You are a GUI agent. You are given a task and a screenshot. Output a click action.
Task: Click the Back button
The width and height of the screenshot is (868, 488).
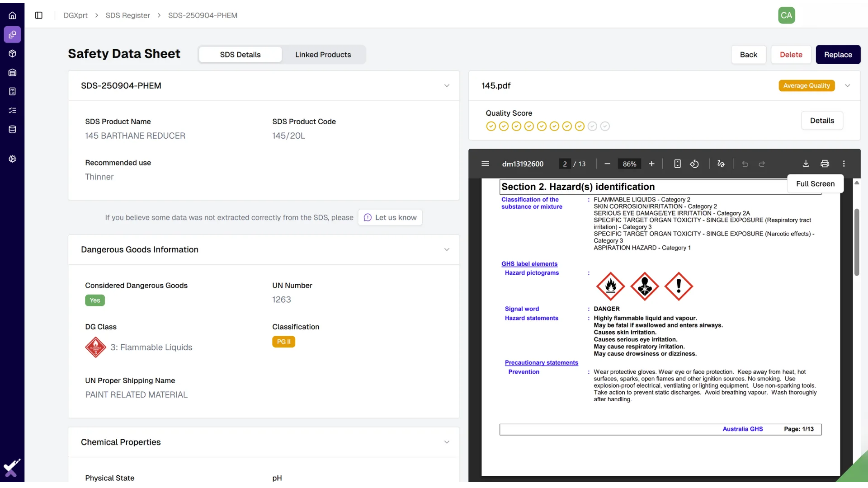click(748, 55)
